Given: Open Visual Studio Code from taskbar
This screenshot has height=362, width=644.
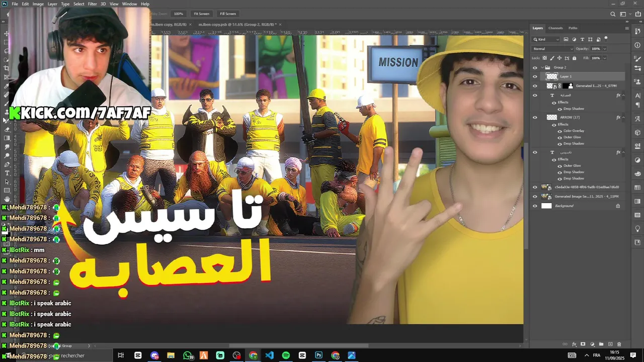Looking at the screenshot, I should pos(269,355).
